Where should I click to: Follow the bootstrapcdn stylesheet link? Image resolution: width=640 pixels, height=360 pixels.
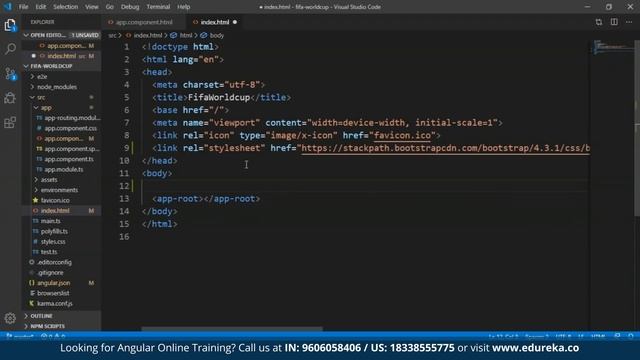coord(445,148)
